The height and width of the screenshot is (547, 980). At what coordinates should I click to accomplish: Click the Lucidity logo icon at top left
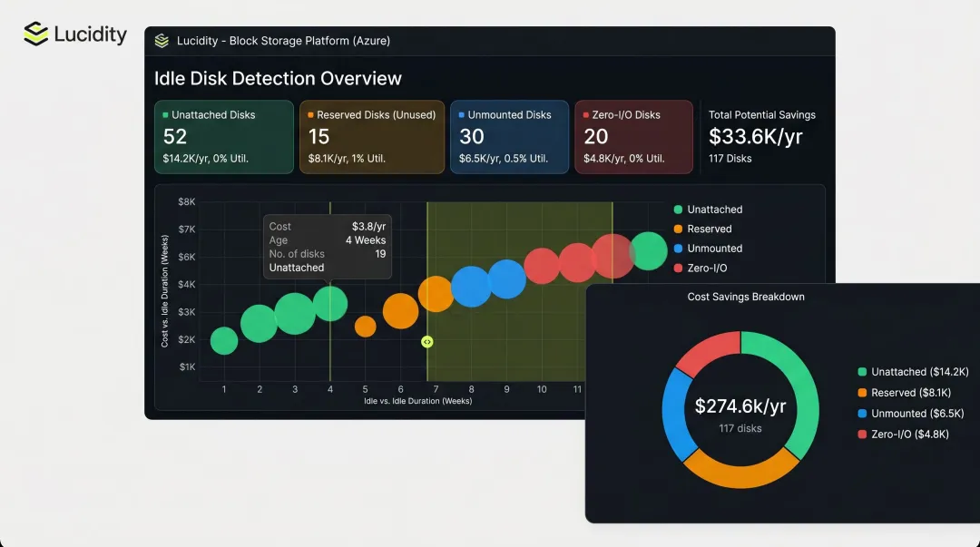35,34
